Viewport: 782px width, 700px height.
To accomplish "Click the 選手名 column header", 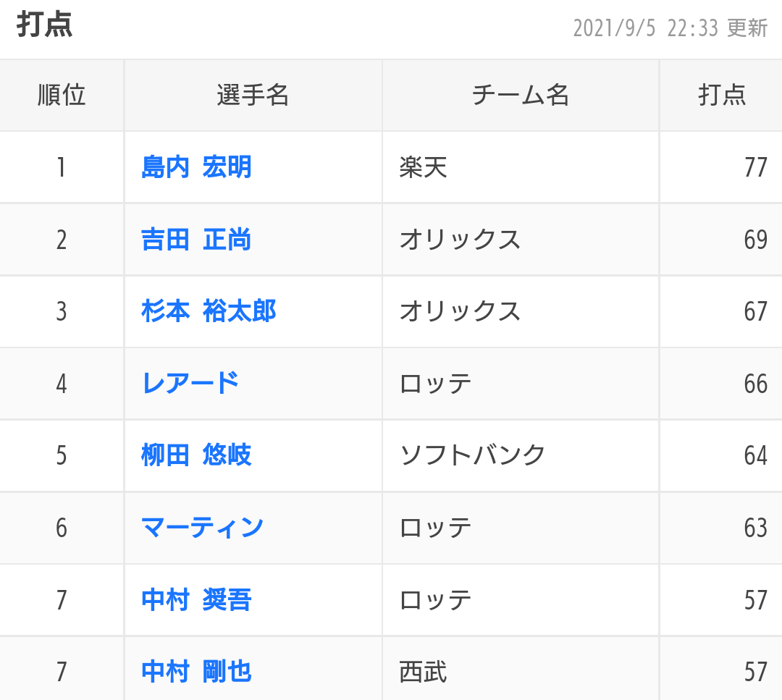I will [253, 96].
